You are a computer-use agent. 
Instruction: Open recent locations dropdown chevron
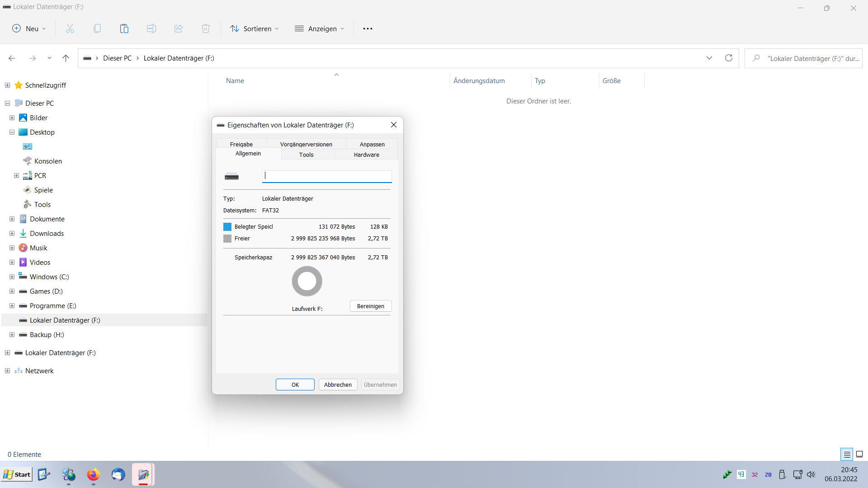49,58
